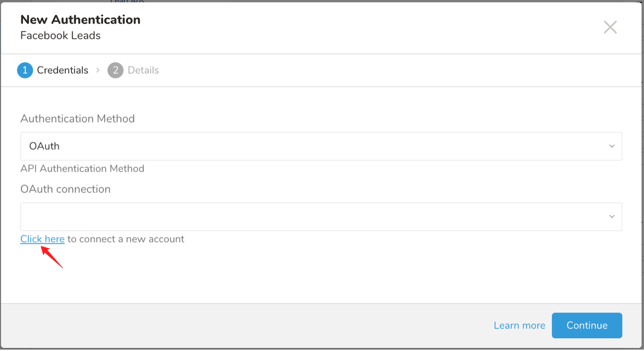The width and height of the screenshot is (644, 351).
Task: Expand the Authentication Method chevron arrow
Action: point(612,146)
